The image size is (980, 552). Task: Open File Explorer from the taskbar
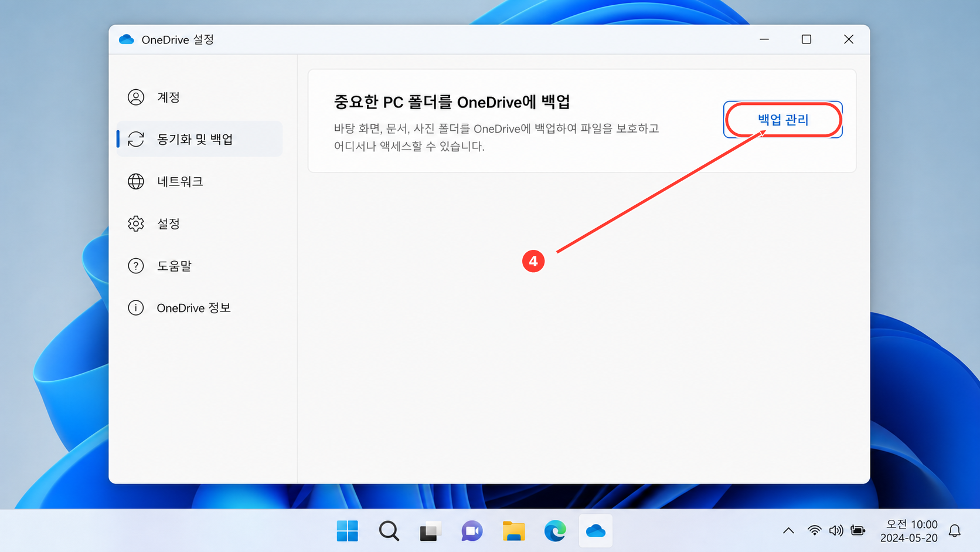point(513,531)
